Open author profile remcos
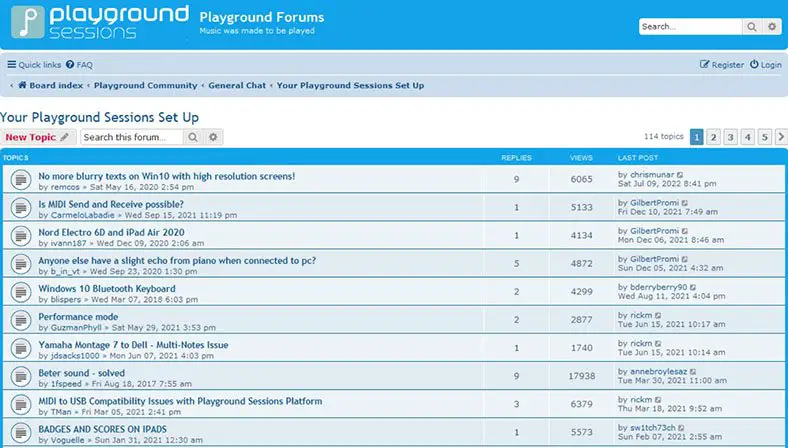 coord(65,187)
